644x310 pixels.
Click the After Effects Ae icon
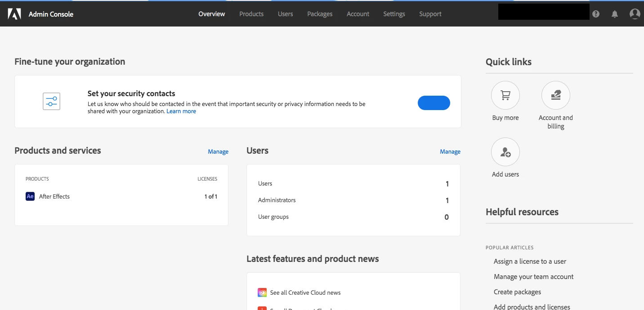[x=30, y=196]
